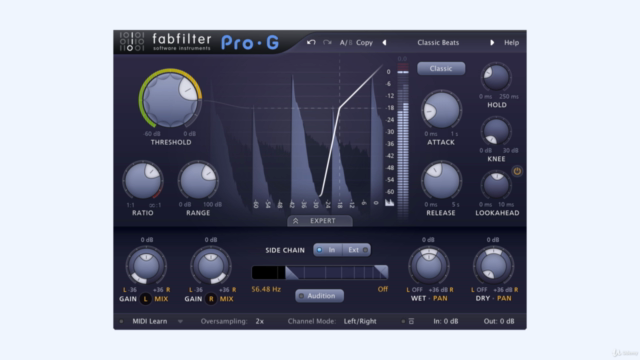The width and height of the screenshot is (640, 360).
Task: Change the Oversampling 2x setting
Action: 260,321
